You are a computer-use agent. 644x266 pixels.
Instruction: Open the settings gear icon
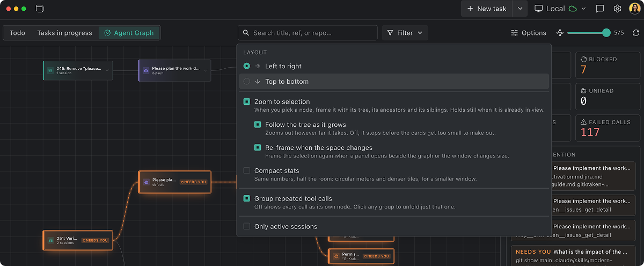[617, 9]
